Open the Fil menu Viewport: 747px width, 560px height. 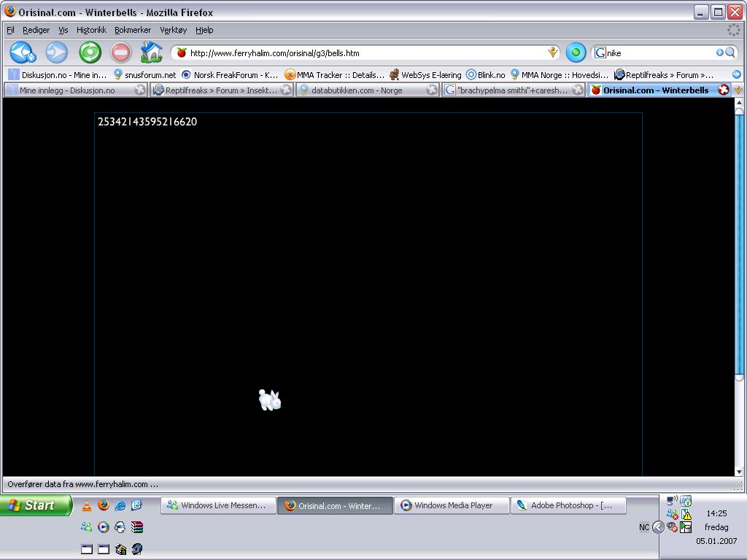(10, 30)
